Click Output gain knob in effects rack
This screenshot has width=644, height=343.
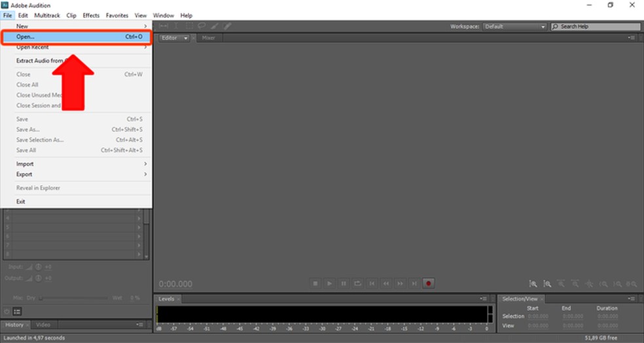[38, 278]
